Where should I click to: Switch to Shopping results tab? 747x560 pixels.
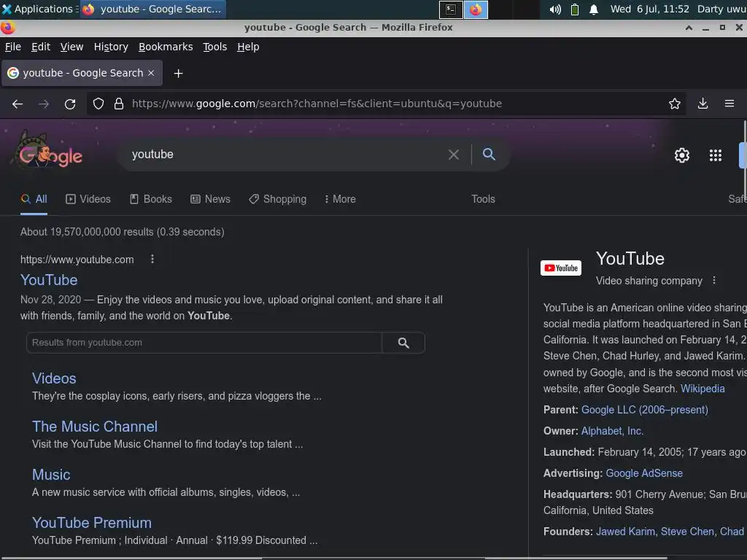pyautogui.click(x=278, y=199)
